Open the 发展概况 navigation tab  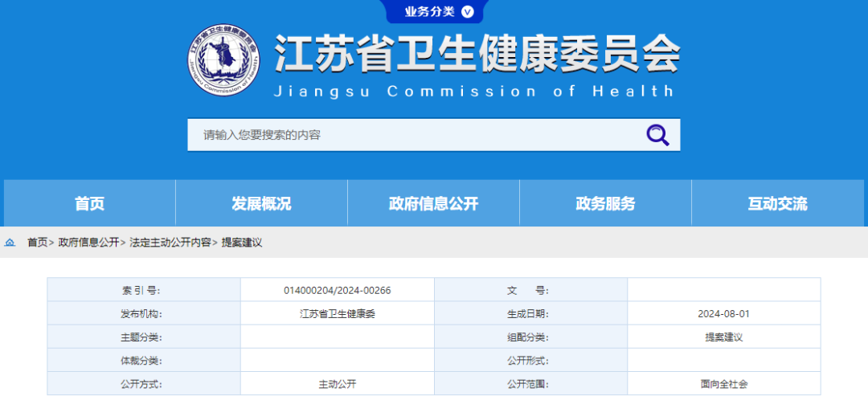coord(261,203)
